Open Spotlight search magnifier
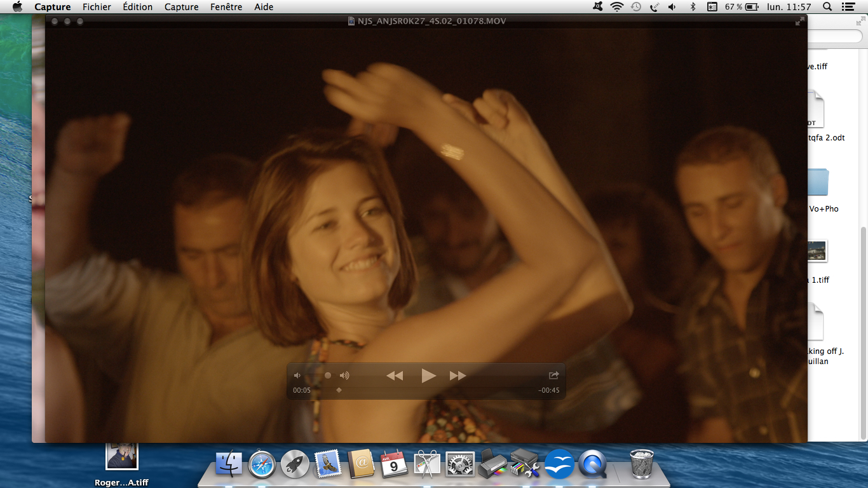 (x=827, y=7)
